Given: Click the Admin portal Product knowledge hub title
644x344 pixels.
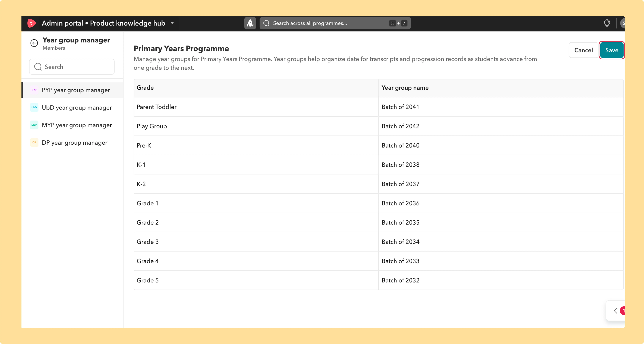Looking at the screenshot, I should coord(103,23).
